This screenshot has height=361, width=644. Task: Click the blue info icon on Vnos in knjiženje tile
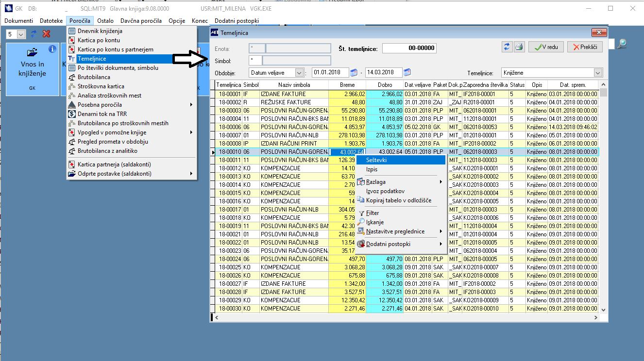[52, 49]
